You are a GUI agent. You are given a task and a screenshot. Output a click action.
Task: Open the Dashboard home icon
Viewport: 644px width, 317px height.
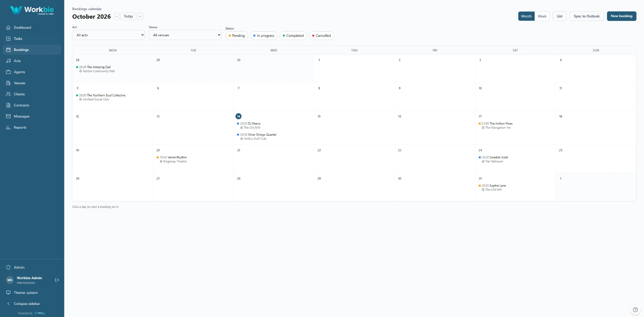click(8, 28)
